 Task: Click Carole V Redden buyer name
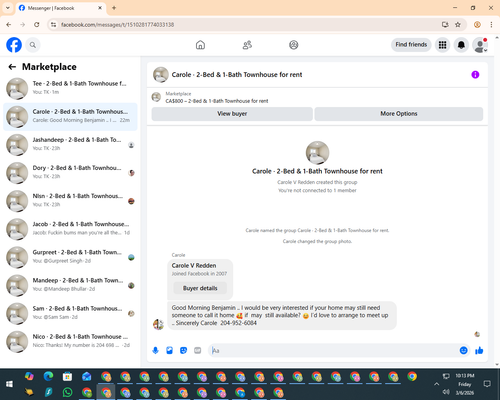pyautogui.click(x=194, y=266)
